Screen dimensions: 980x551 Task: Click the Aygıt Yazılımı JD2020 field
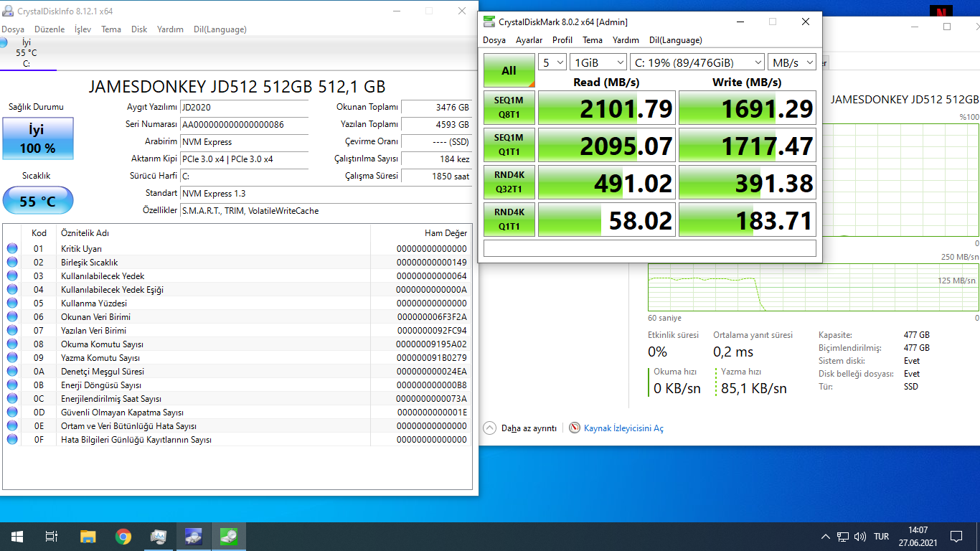pyautogui.click(x=244, y=108)
